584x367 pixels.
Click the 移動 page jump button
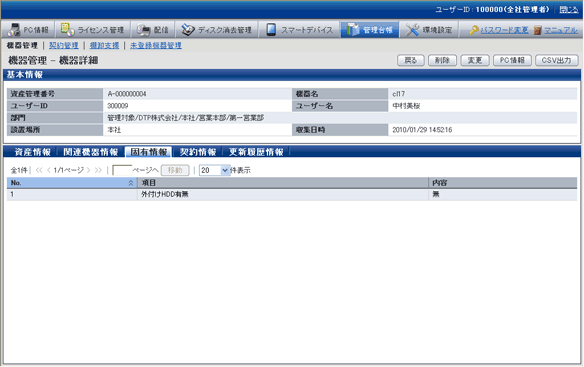tap(175, 170)
